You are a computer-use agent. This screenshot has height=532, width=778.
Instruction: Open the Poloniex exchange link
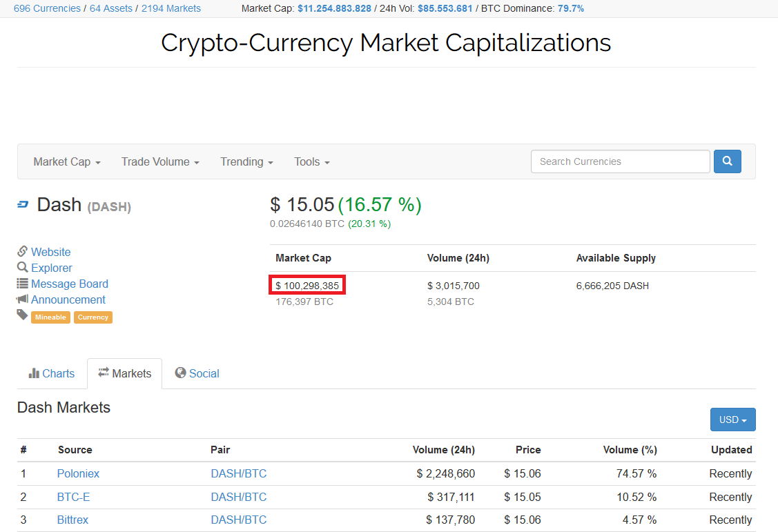tap(78, 473)
